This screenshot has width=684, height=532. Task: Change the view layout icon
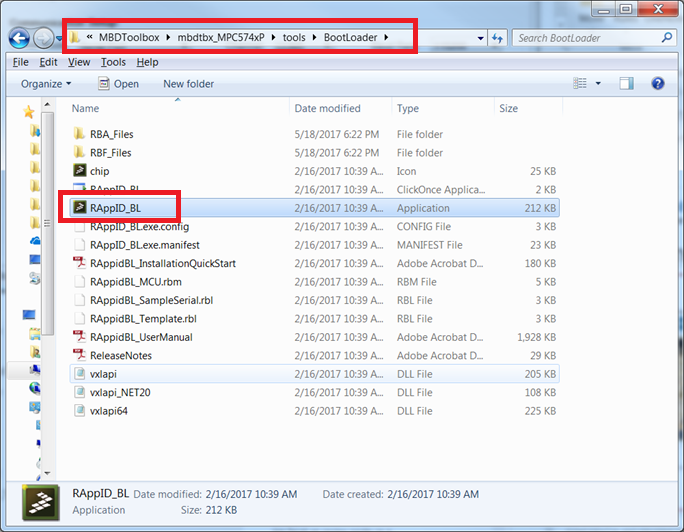pyautogui.click(x=580, y=83)
